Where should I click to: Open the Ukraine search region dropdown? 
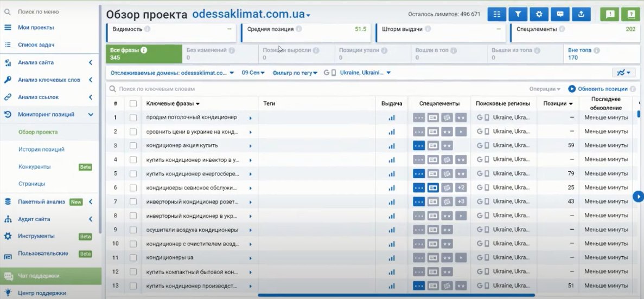[x=357, y=73]
